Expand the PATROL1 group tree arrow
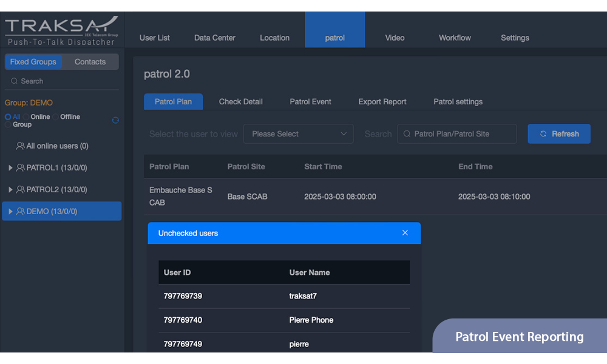Viewport: 607px width, 364px height. (10, 168)
